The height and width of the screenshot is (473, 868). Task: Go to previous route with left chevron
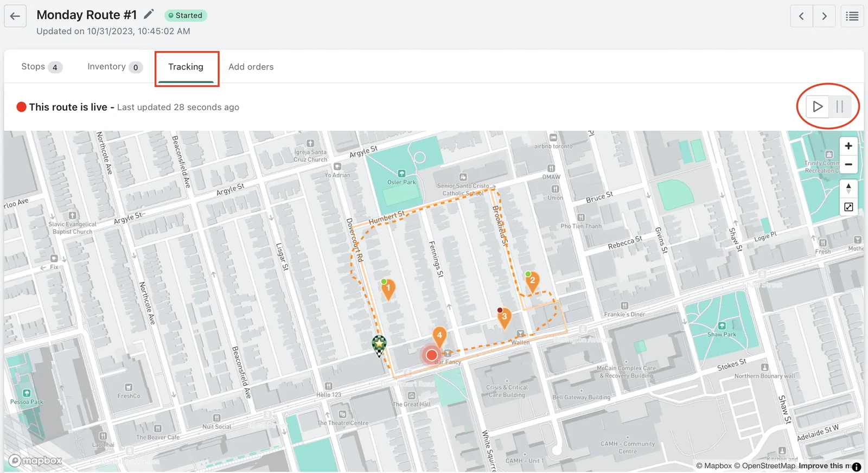click(801, 16)
